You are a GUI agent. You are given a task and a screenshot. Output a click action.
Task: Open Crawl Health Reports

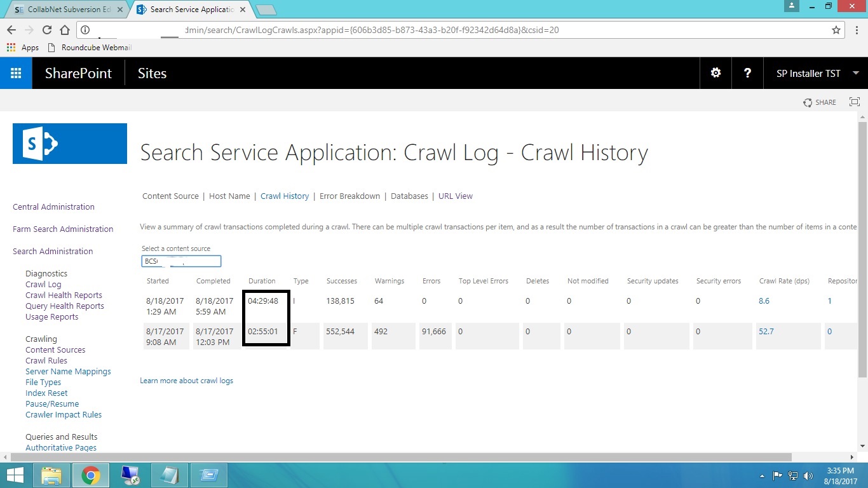coord(64,295)
